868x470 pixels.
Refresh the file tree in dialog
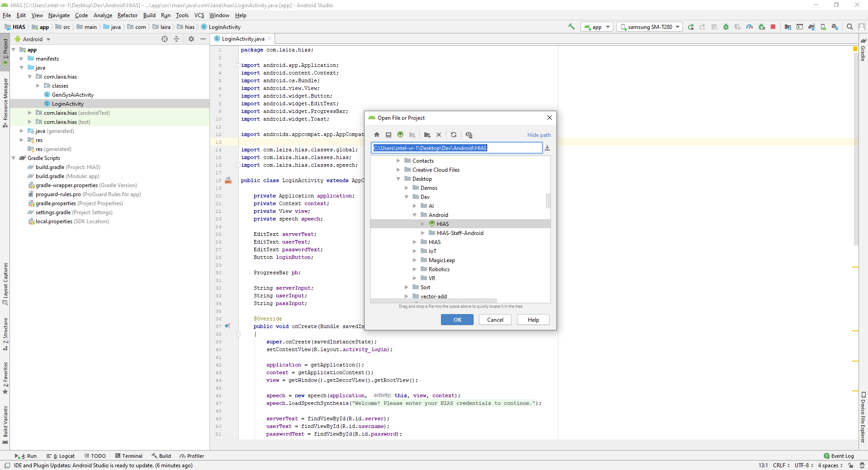pyautogui.click(x=454, y=135)
